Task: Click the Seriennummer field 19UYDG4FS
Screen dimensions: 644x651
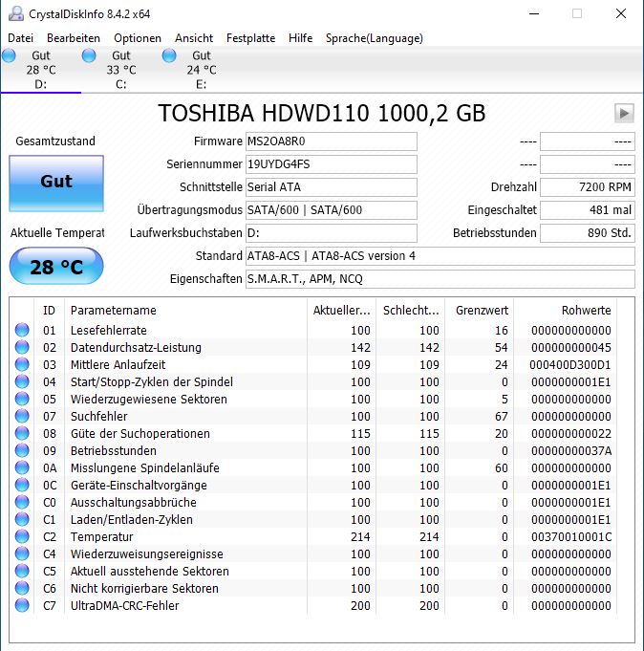Action: point(332,164)
